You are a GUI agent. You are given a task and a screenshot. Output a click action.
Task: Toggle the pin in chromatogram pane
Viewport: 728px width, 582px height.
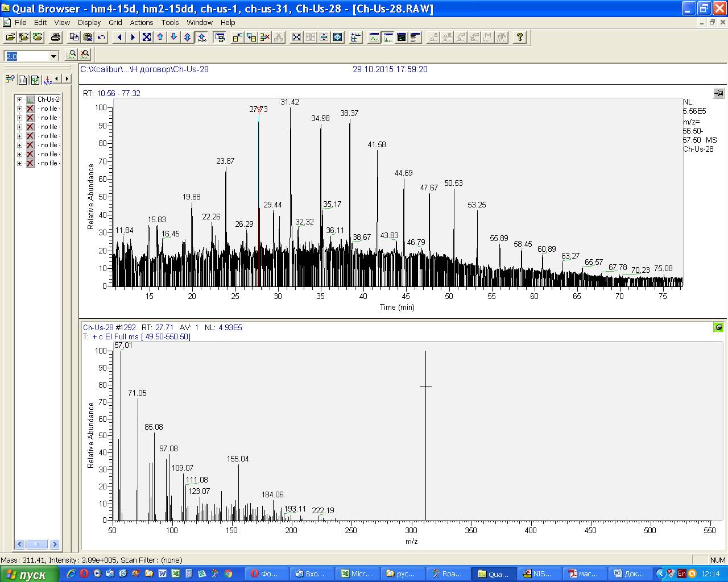point(719,93)
